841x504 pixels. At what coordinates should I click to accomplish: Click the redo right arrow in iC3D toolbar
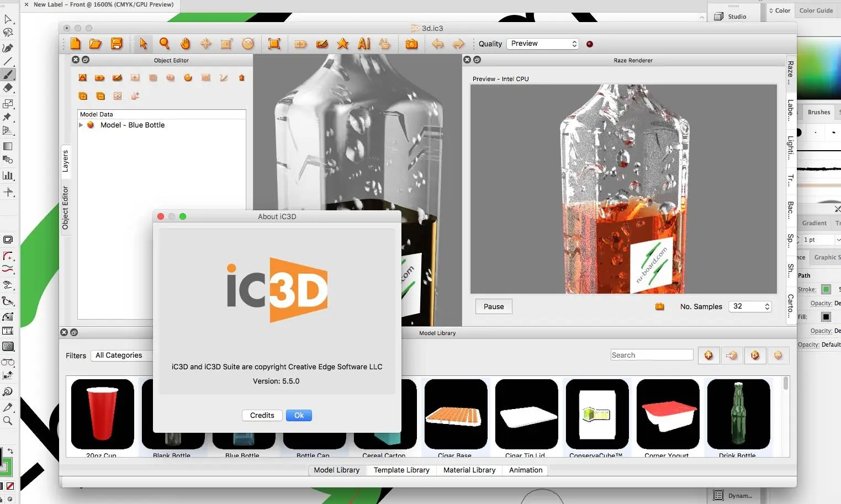pos(458,44)
